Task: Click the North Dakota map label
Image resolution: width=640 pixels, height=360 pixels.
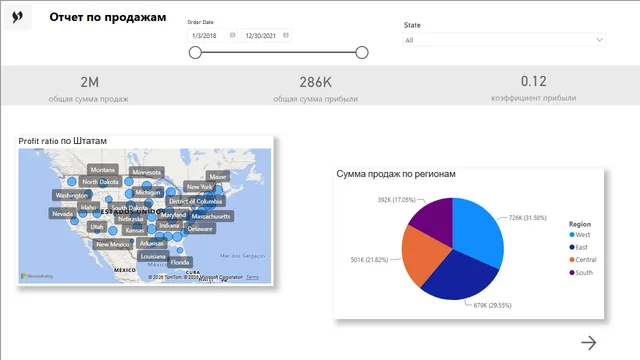Action: (x=100, y=182)
